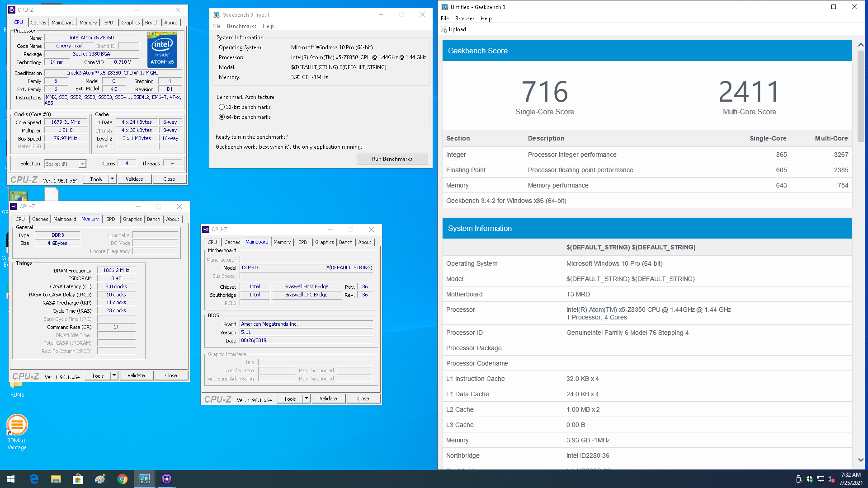The height and width of the screenshot is (488, 868).
Task: Switch to SPD tab in CPU-Z Memory window
Action: click(111, 219)
